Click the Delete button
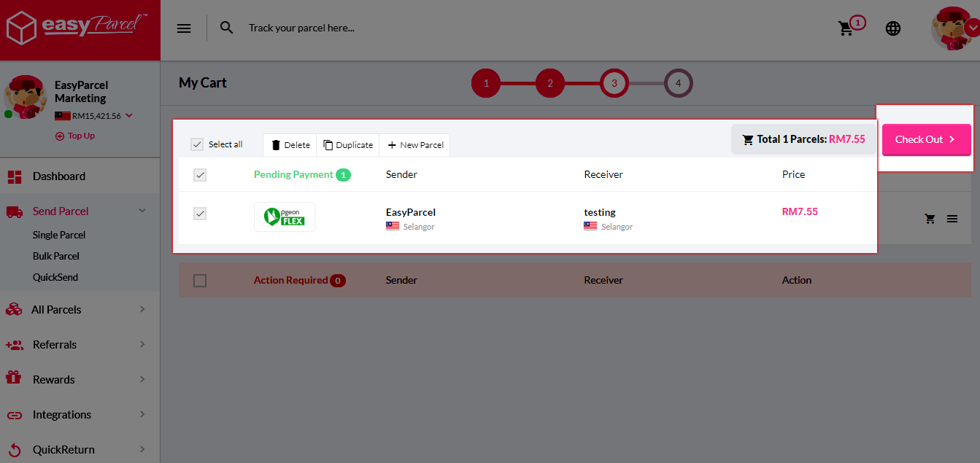 290,144
